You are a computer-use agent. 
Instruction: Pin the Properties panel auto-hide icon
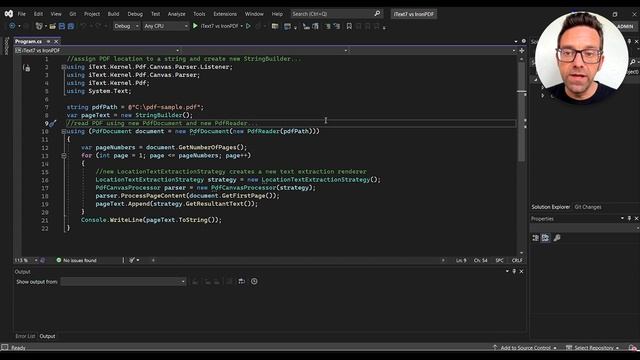pos(629,218)
